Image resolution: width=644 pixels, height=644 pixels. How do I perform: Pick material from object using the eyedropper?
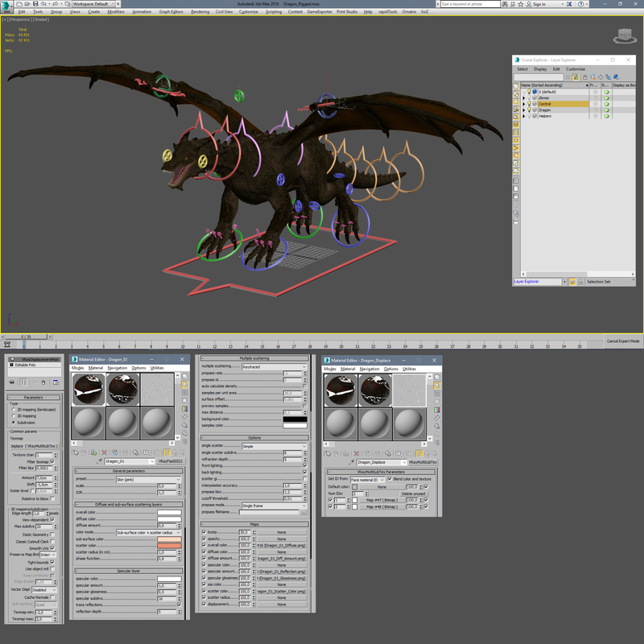(99, 460)
